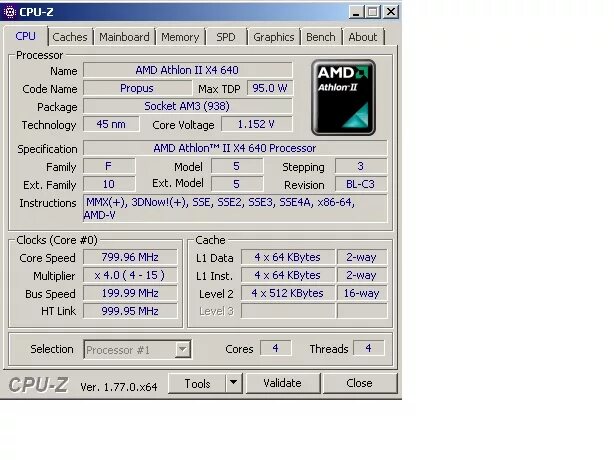Click the Core Voltage value 1.152 V
This screenshot has height=460, width=614.
click(256, 124)
